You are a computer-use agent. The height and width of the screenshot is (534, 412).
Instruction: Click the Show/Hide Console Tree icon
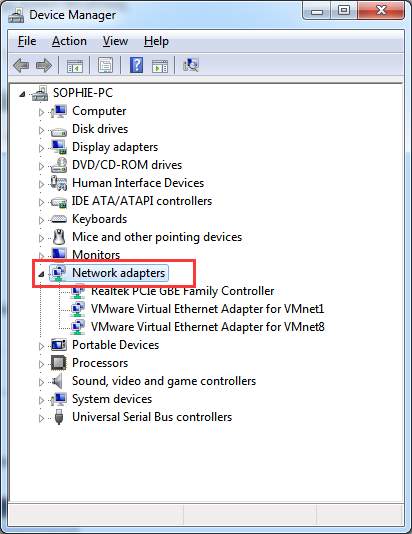(75, 65)
